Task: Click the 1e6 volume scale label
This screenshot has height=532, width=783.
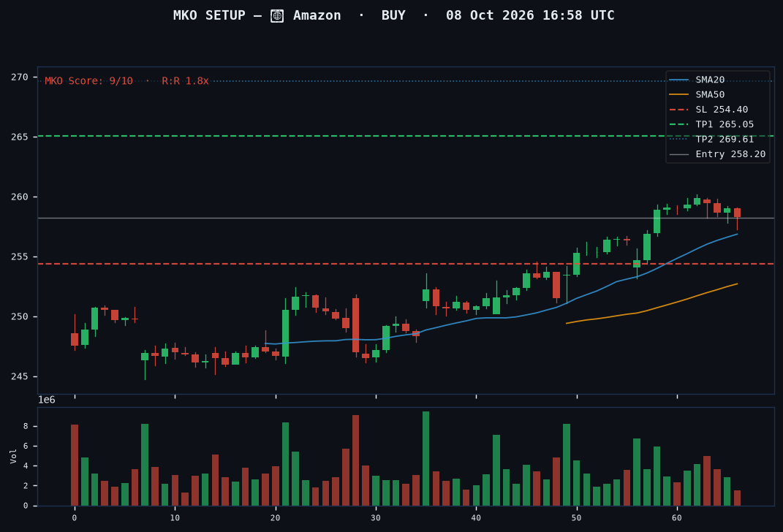Action: (47, 400)
